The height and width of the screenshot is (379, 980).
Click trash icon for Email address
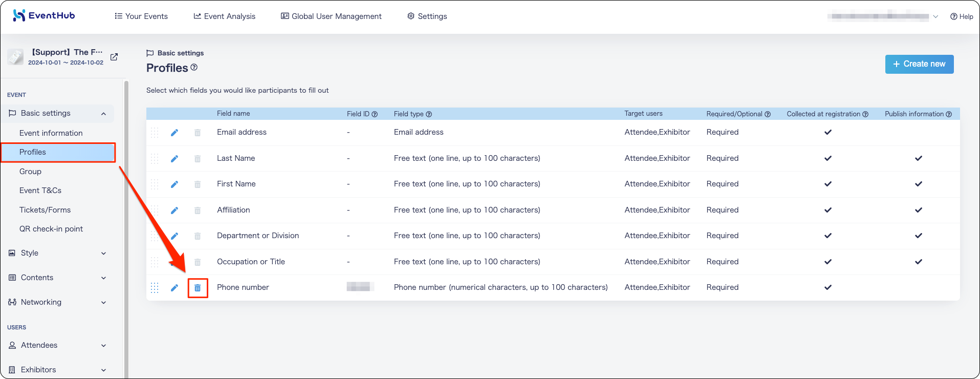click(x=198, y=133)
